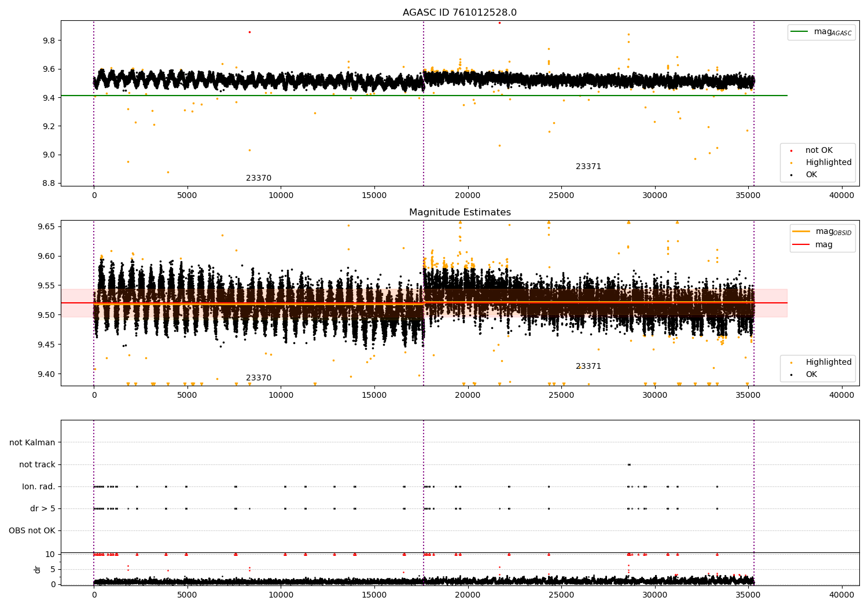Image resolution: width=868 pixels, height=608 pixels.
Task: Click the "9.2" y-axis tick in top plot
Action: (49, 126)
